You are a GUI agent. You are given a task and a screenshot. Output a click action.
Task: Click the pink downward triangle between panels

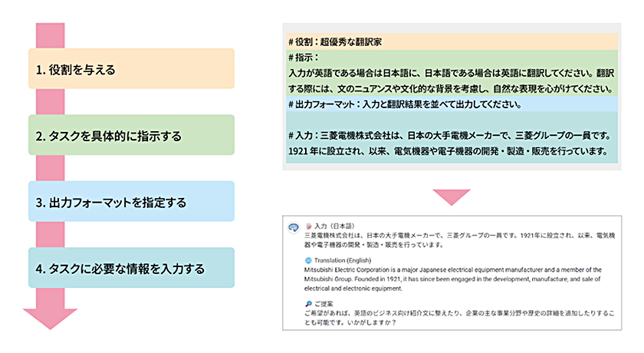point(452,197)
